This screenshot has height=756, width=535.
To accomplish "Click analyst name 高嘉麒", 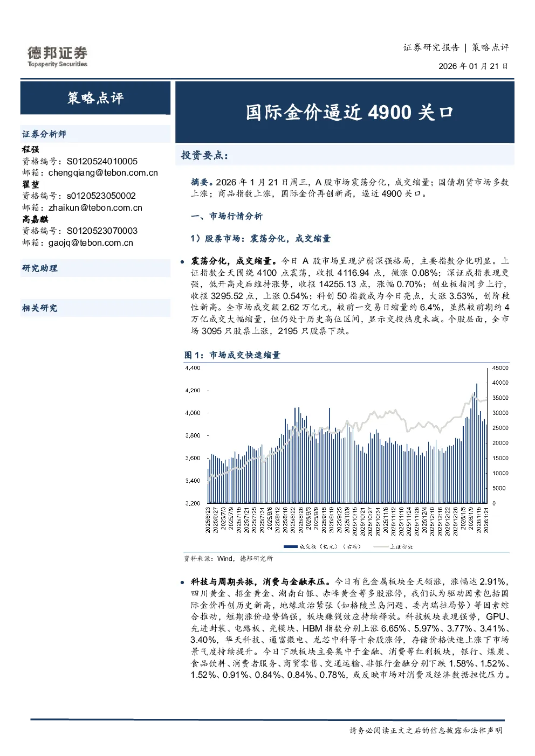I will click(35, 219).
